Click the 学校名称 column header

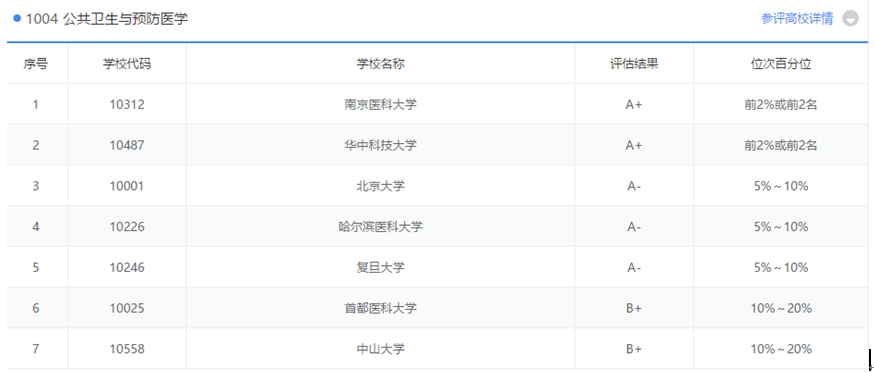pos(381,64)
